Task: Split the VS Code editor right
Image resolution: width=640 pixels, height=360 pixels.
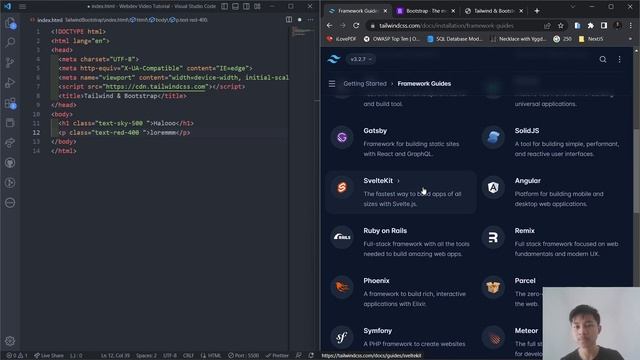Action: pyautogui.click(x=289, y=20)
